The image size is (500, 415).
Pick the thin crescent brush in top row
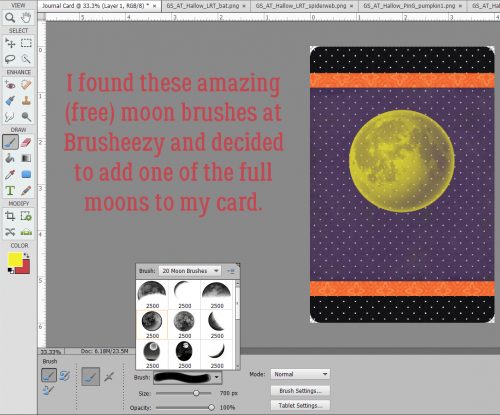pyautogui.click(x=184, y=295)
